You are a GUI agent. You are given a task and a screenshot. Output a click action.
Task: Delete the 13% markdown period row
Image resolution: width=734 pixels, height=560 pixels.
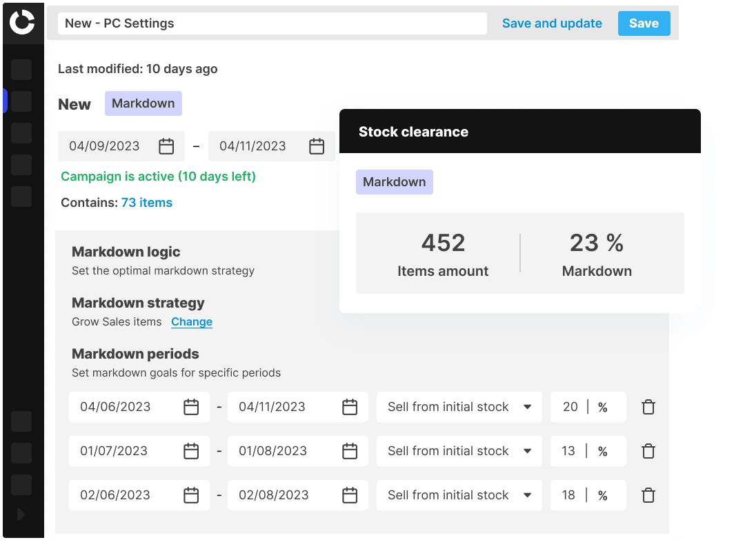pos(648,451)
